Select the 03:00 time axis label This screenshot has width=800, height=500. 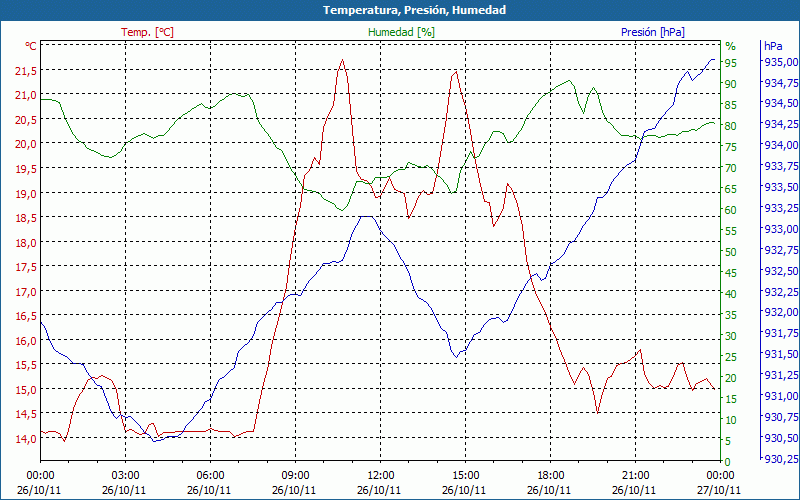click(126, 476)
